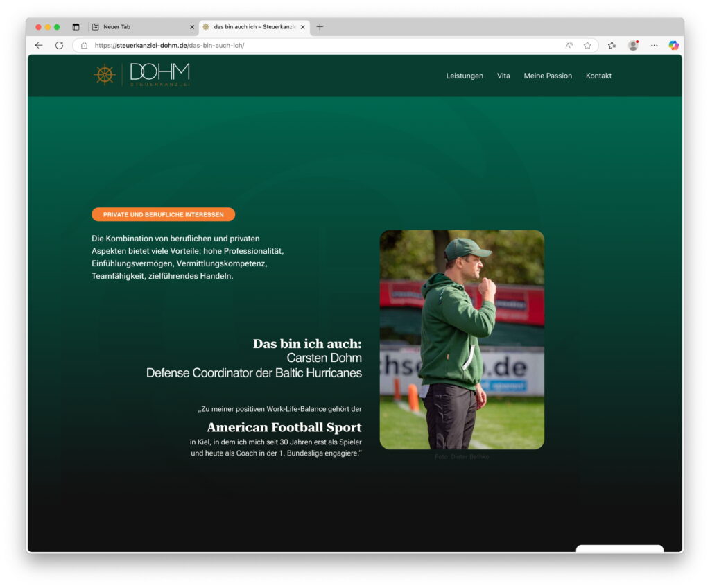Close the 'das bin auch ich' tab
This screenshot has width=710, height=588.
[x=302, y=27]
